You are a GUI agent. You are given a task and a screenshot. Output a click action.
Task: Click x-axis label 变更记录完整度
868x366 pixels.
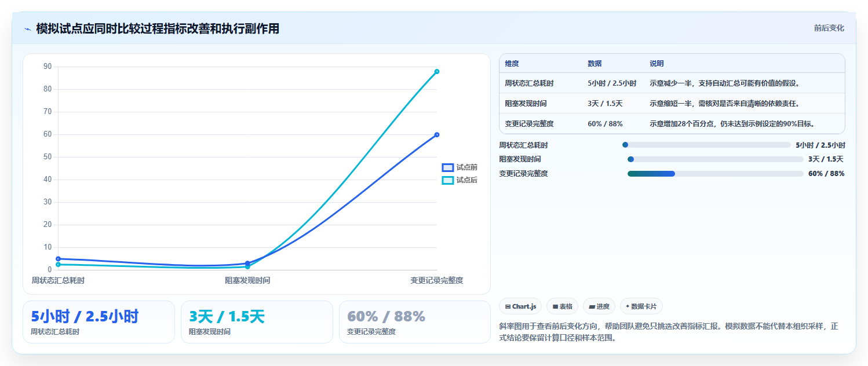[x=437, y=280]
